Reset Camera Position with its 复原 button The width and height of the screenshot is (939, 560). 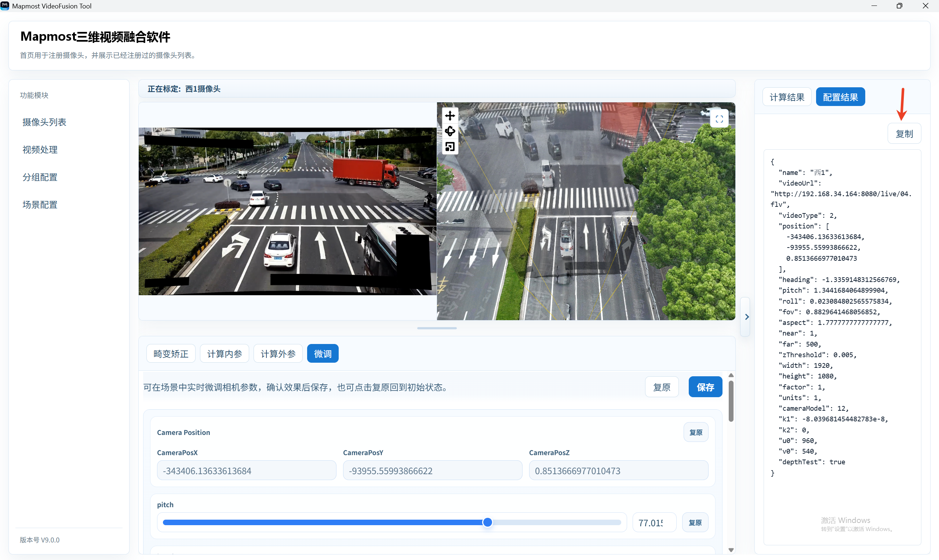coord(696,432)
